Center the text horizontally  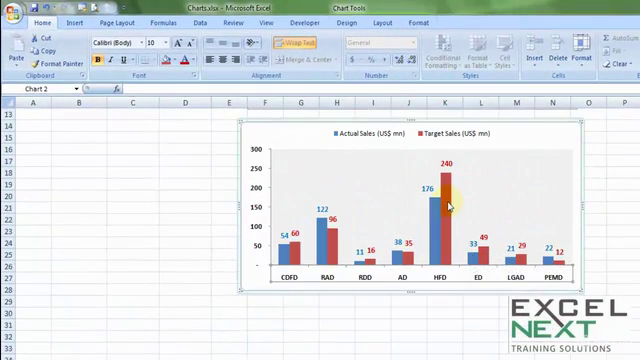point(223,60)
